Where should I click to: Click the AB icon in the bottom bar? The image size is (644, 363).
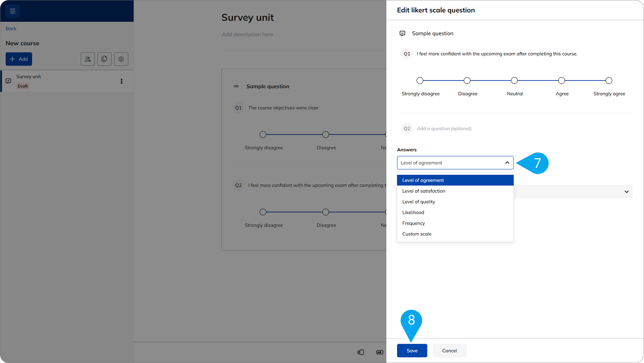coord(380,352)
